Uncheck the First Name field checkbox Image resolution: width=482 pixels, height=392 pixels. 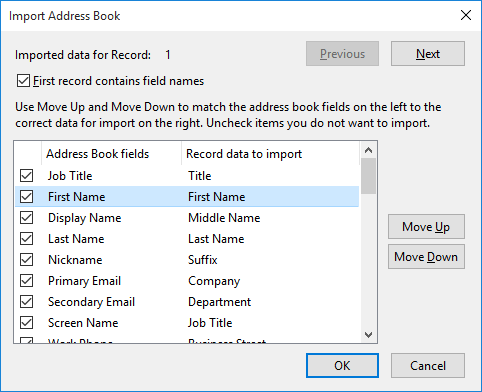pyautogui.click(x=26, y=197)
